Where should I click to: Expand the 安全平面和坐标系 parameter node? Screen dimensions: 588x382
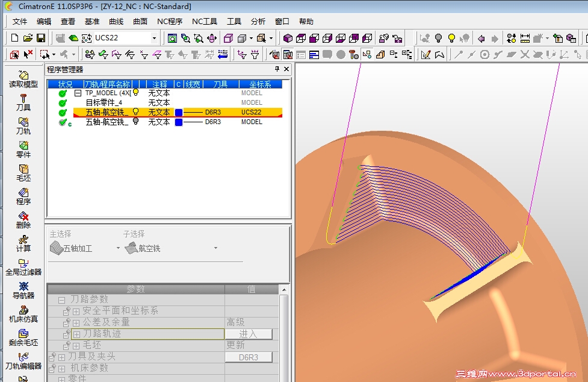76,312
